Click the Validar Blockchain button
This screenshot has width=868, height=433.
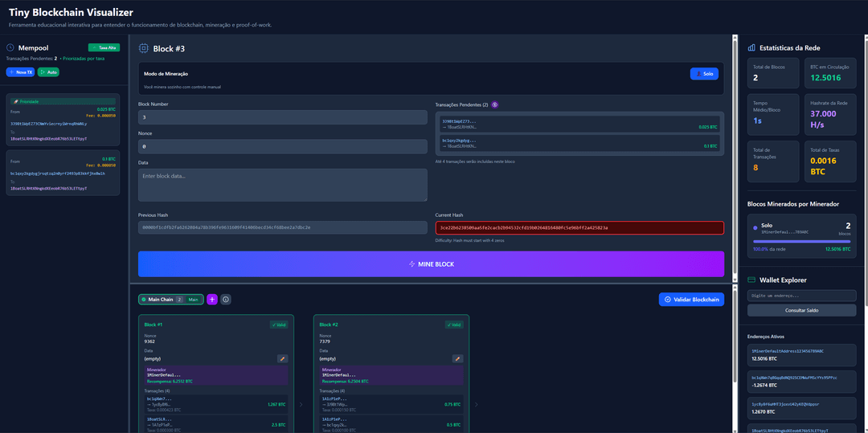tap(690, 300)
